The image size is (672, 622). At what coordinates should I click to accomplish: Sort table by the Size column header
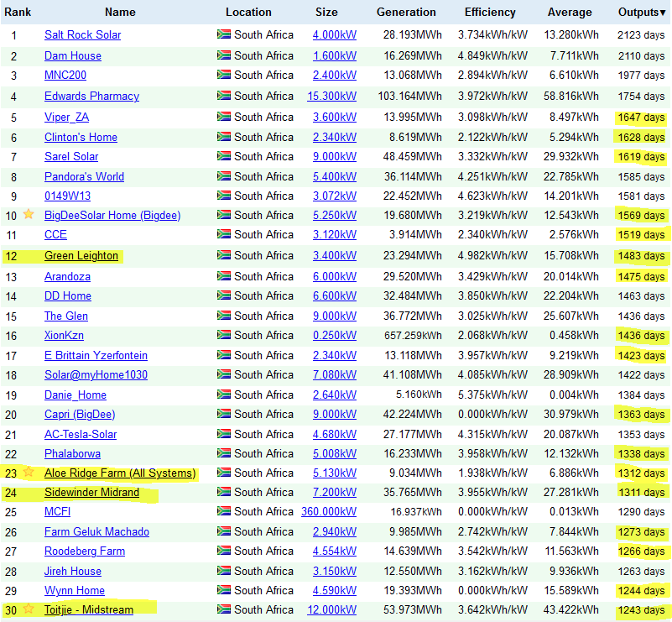(326, 12)
